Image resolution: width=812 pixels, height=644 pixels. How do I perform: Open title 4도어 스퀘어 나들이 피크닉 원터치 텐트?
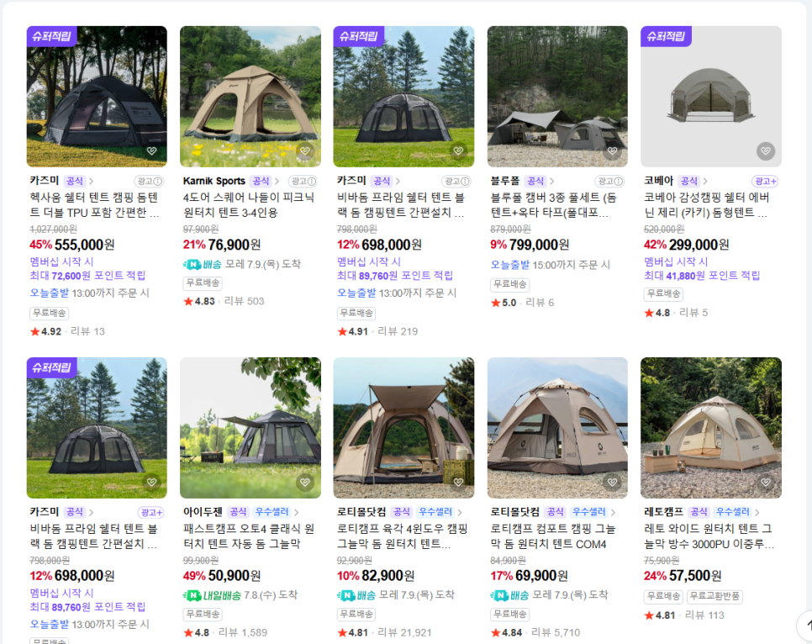pos(249,205)
